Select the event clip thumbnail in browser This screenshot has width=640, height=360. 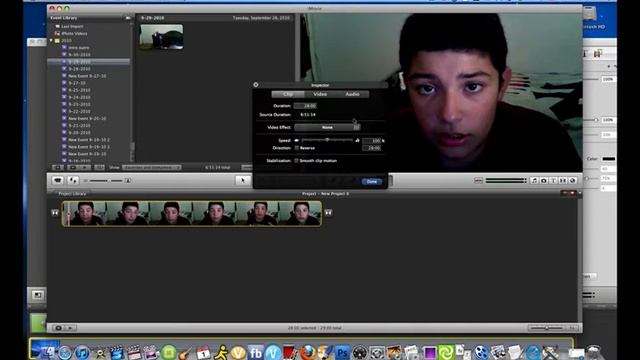pyautogui.click(x=162, y=37)
